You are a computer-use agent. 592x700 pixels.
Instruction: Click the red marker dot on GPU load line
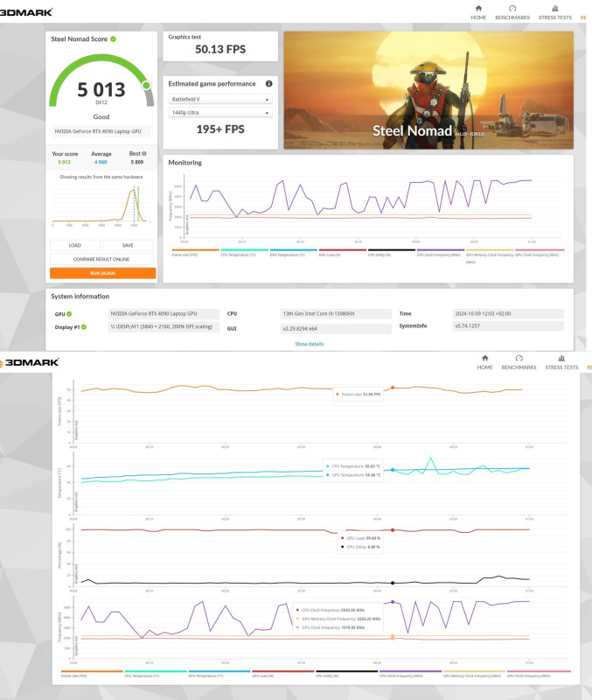point(393,530)
